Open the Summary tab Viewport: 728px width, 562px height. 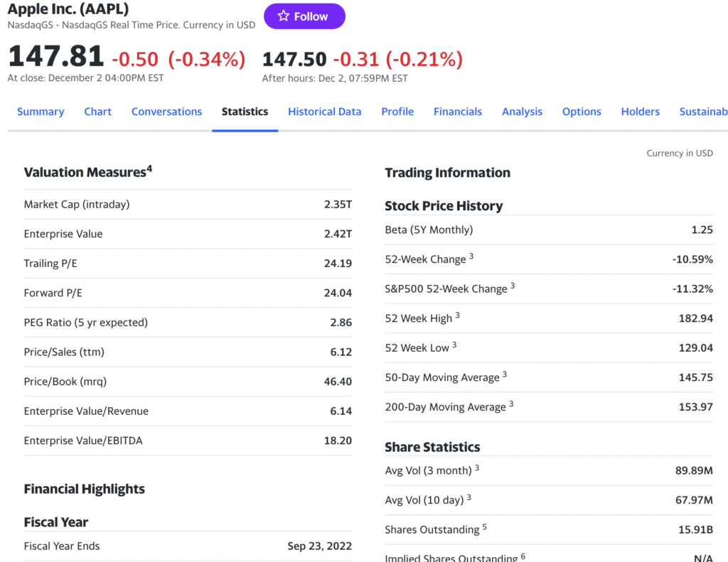[41, 112]
